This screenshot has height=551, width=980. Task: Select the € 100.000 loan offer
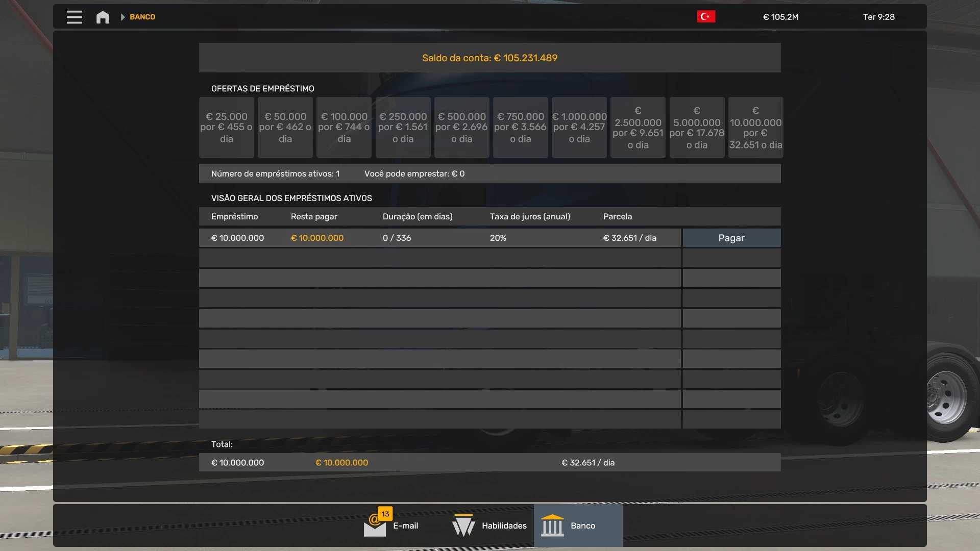[344, 128]
